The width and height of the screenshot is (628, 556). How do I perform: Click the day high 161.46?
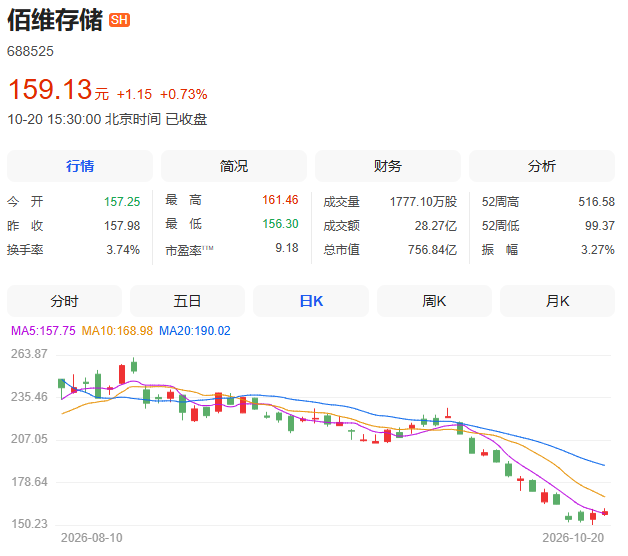point(280,199)
